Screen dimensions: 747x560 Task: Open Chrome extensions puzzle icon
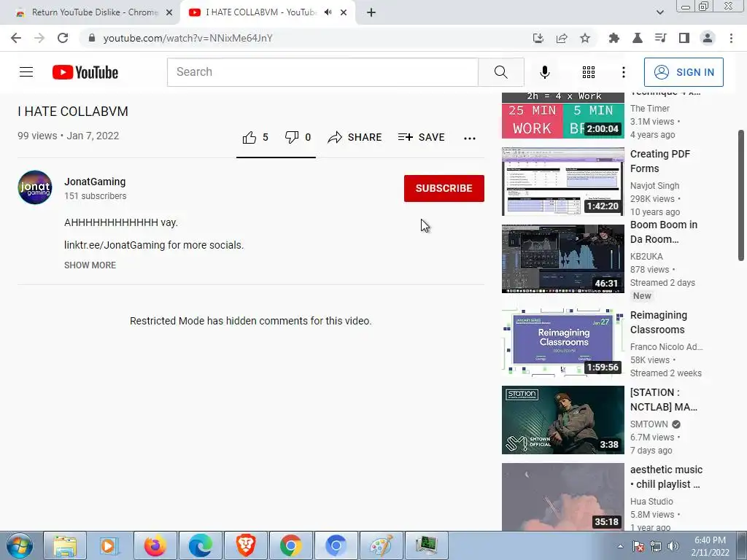(x=614, y=38)
